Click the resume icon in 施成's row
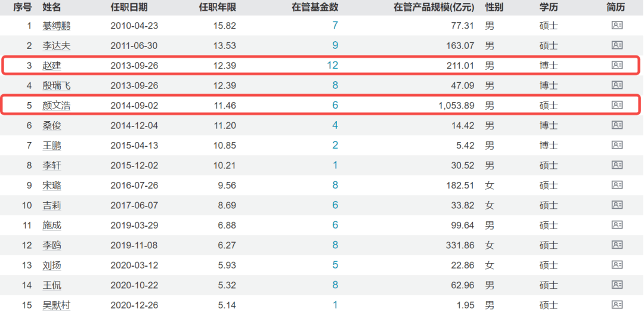This screenshot has width=644, height=315. click(617, 225)
